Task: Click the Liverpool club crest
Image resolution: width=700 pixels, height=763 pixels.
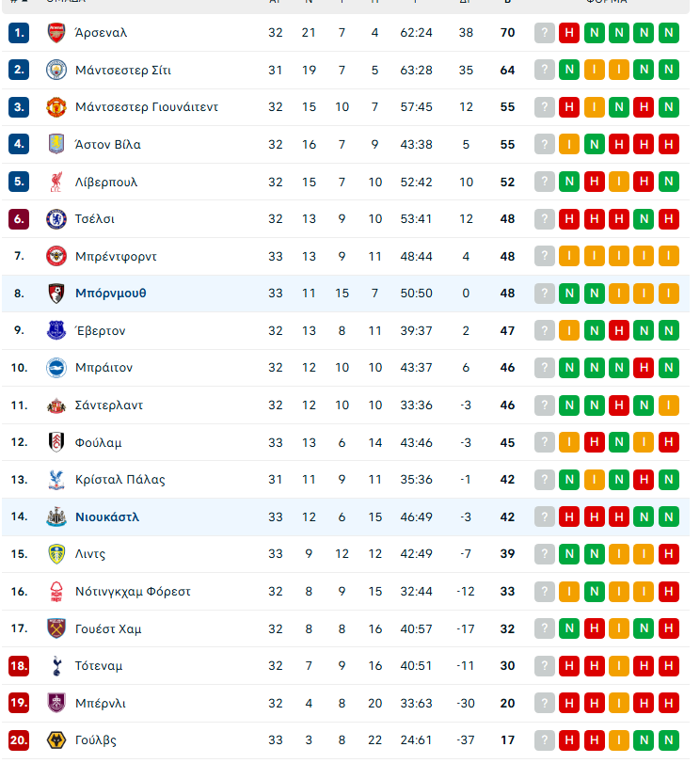Action: click(x=56, y=182)
